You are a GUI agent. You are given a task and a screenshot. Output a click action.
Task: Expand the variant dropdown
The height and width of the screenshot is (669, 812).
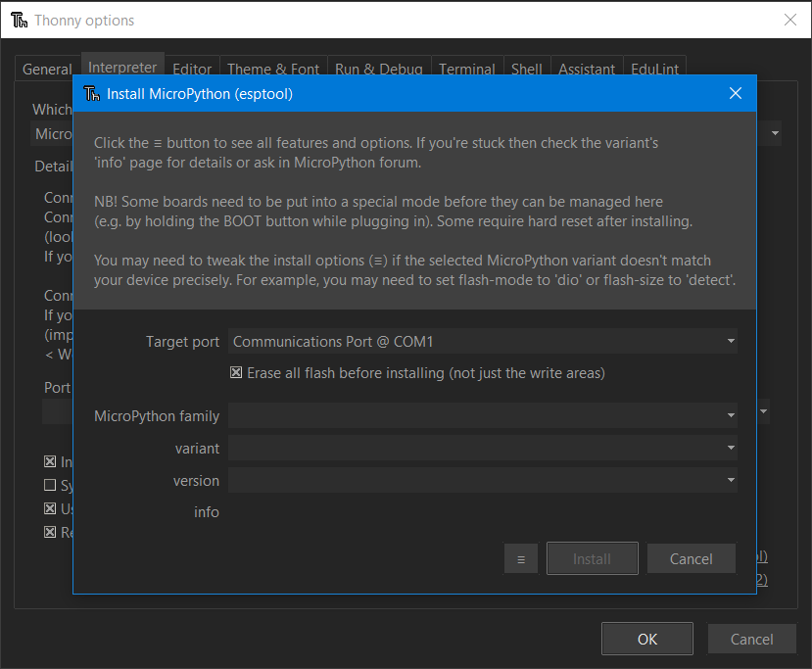point(731,448)
